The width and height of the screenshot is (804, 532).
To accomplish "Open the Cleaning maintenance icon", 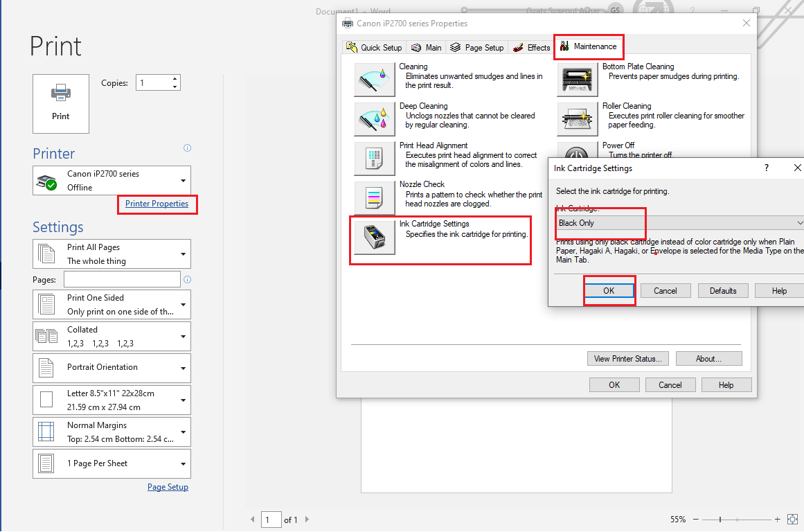I will click(x=375, y=80).
